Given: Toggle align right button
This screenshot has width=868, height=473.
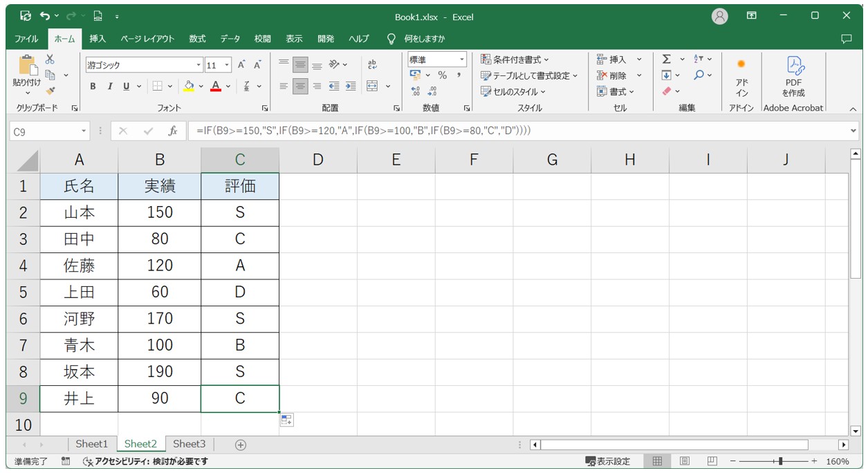Looking at the screenshot, I should tap(317, 86).
